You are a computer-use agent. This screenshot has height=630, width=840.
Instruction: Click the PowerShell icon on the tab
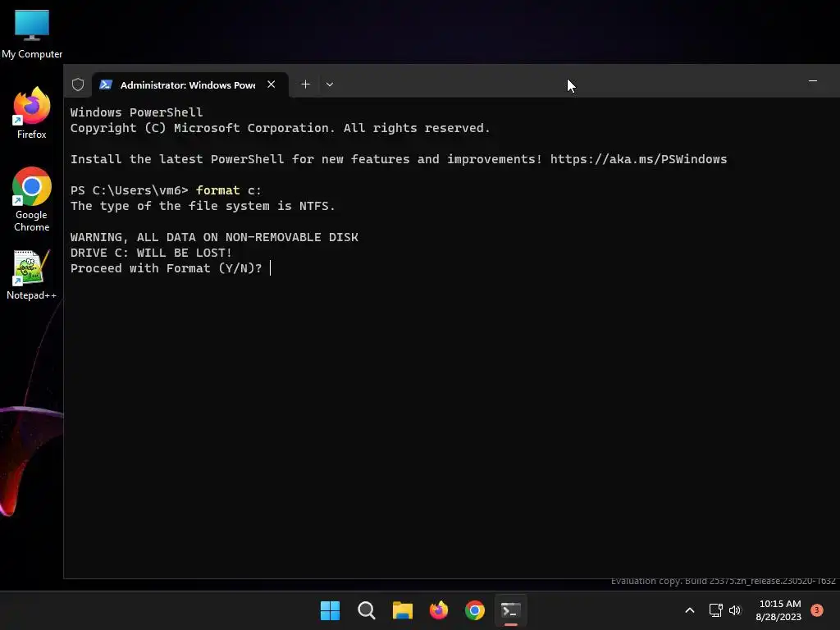(106, 84)
